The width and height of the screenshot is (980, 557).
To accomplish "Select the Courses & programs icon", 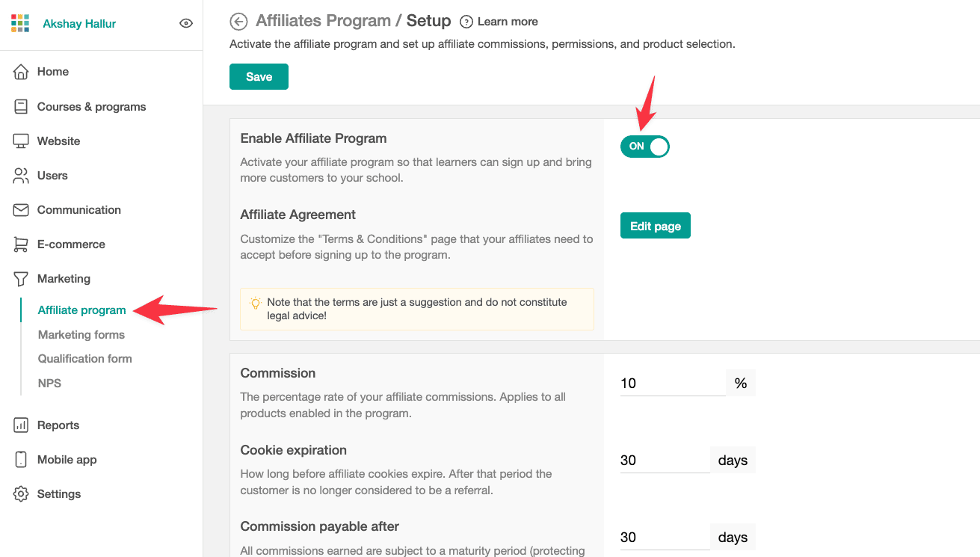I will [x=22, y=106].
